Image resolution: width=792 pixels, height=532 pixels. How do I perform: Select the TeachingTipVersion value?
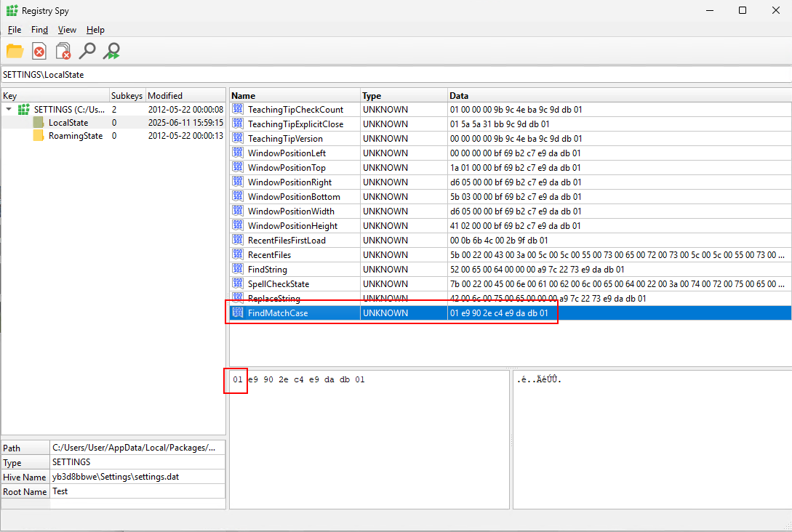click(x=285, y=139)
